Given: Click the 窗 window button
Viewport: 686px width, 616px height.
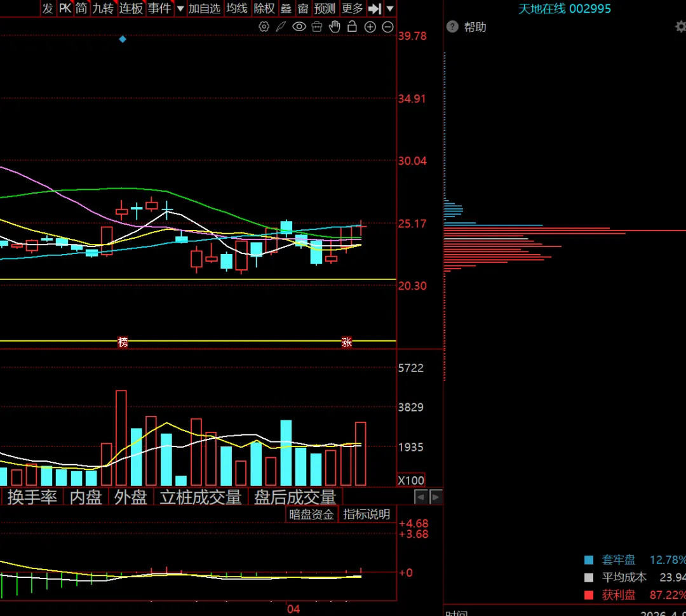Looking at the screenshot, I should point(303,8).
